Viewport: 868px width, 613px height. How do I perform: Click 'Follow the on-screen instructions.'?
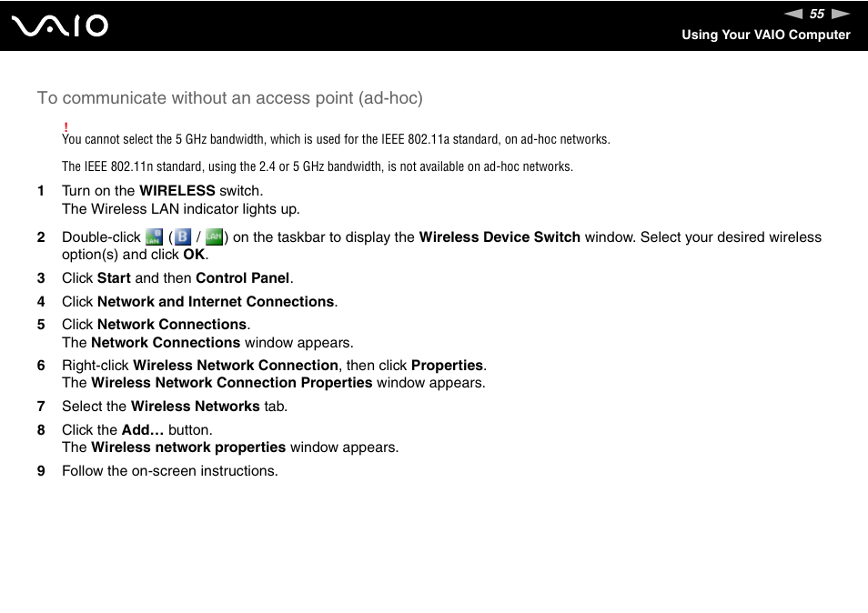(x=170, y=471)
